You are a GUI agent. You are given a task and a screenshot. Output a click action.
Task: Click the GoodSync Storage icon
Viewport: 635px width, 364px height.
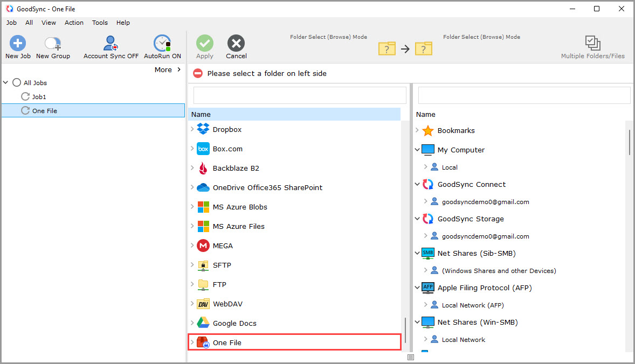(427, 219)
